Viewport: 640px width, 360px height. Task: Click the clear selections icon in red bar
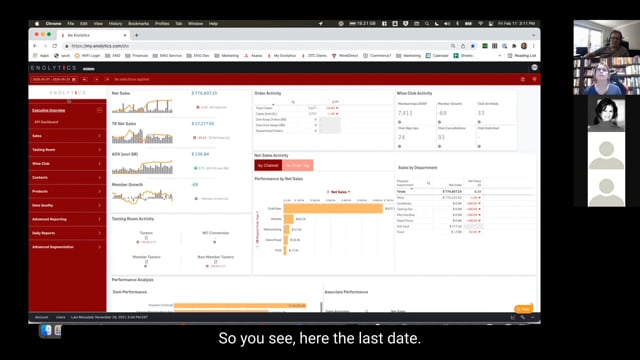107,79
